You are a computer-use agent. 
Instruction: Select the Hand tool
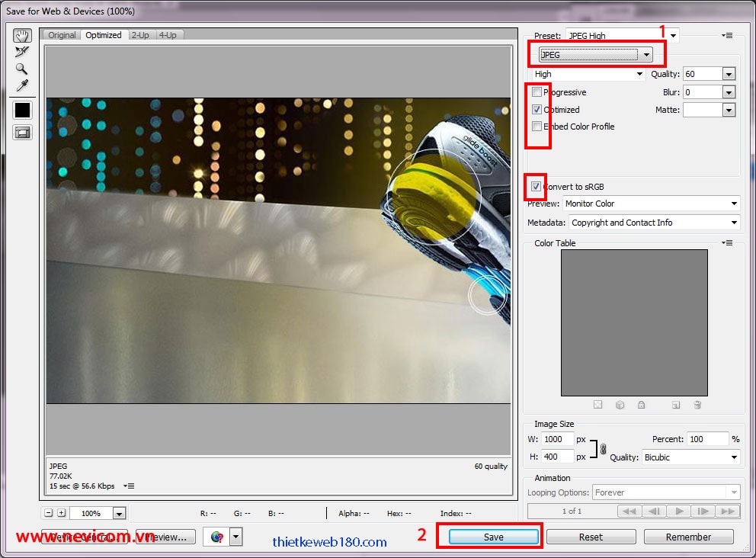click(x=22, y=36)
